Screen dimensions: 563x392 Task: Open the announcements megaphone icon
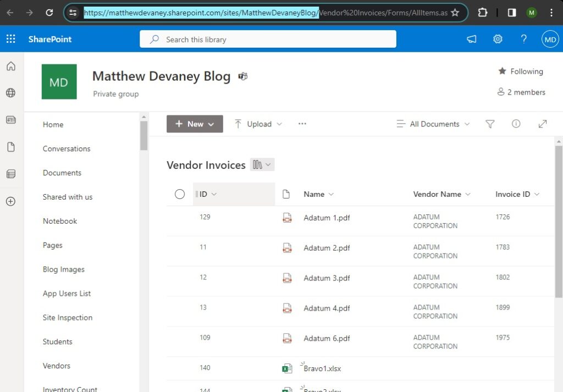(471, 39)
